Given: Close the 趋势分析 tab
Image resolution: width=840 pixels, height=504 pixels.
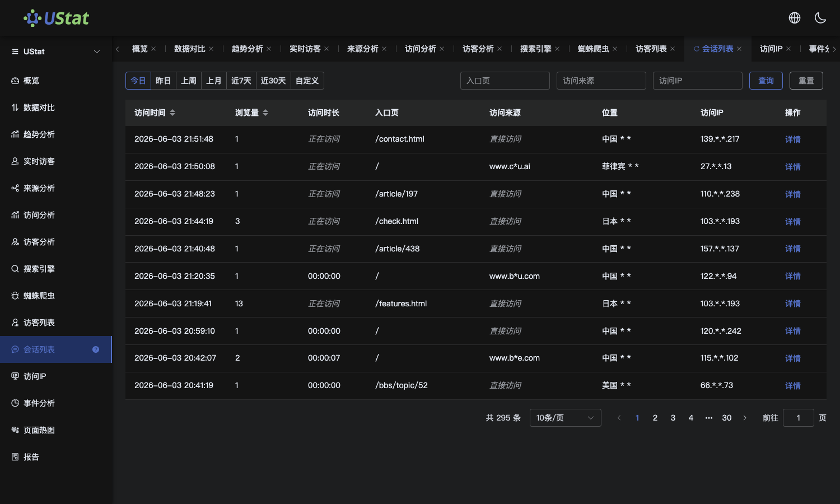Looking at the screenshot, I should [269, 49].
